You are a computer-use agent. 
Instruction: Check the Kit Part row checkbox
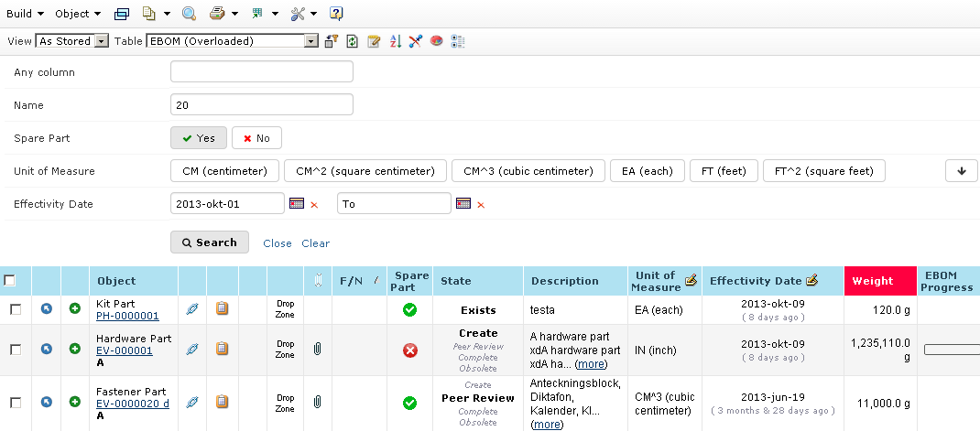[16, 310]
